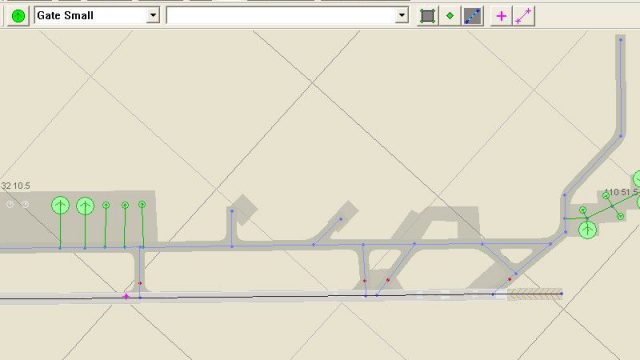Choose the green diamond vertex tool
The width and height of the screenshot is (640, 360).
450,16
